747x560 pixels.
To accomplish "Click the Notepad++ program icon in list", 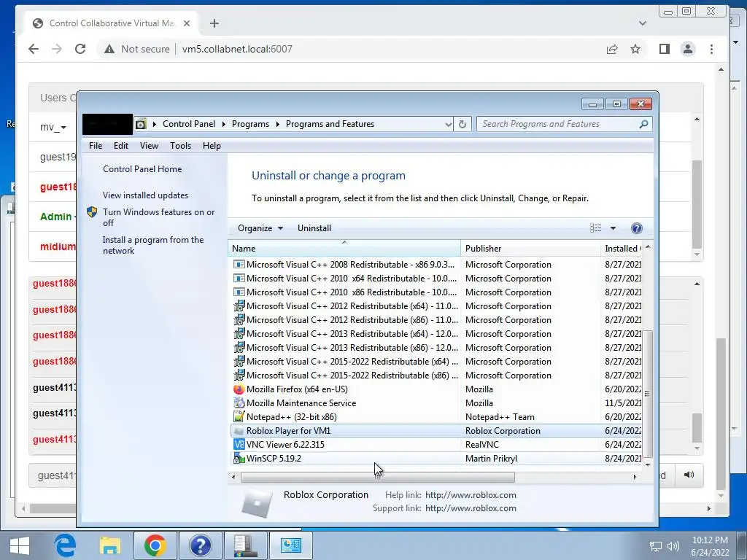I will click(239, 416).
